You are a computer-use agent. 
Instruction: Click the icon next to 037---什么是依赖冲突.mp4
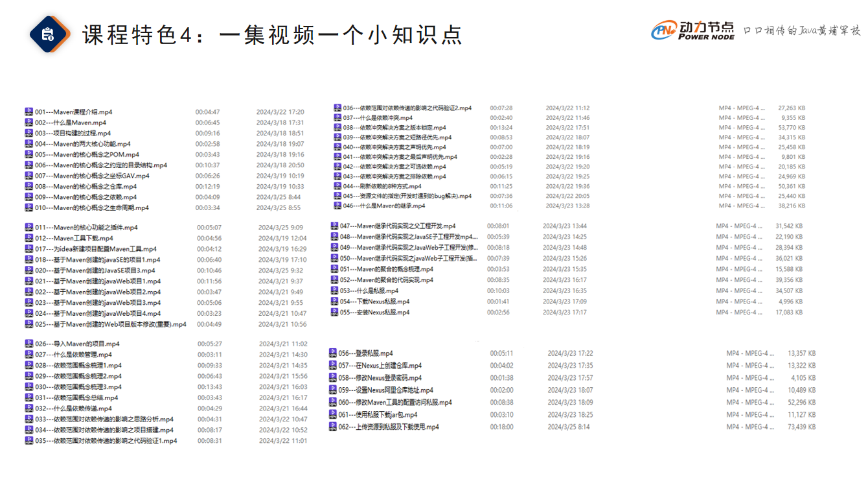tap(337, 118)
